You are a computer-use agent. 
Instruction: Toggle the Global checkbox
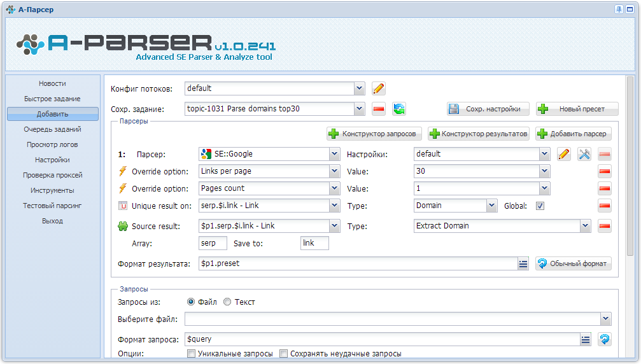tap(540, 206)
